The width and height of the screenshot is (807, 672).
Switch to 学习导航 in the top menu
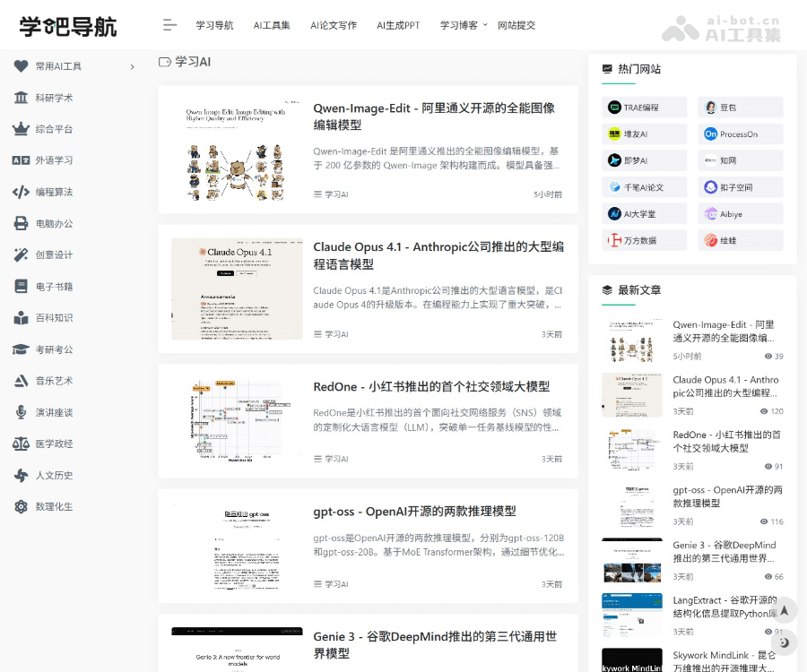click(x=214, y=25)
